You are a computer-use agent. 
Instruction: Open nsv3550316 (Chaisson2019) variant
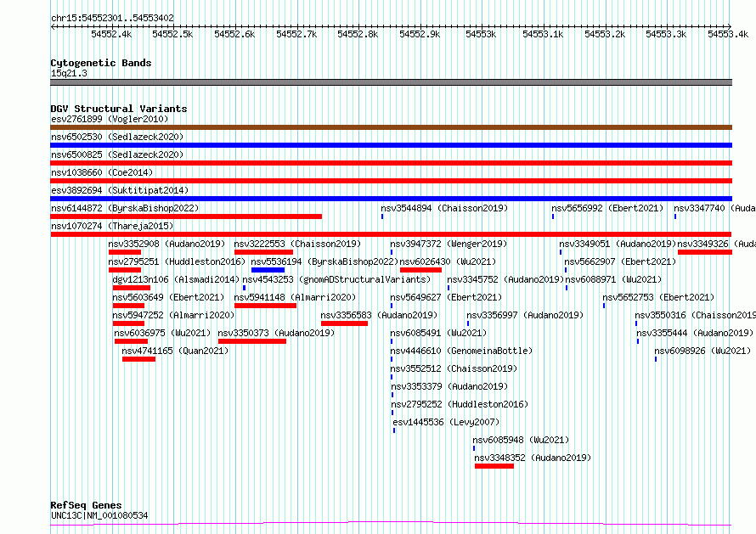coord(695,315)
